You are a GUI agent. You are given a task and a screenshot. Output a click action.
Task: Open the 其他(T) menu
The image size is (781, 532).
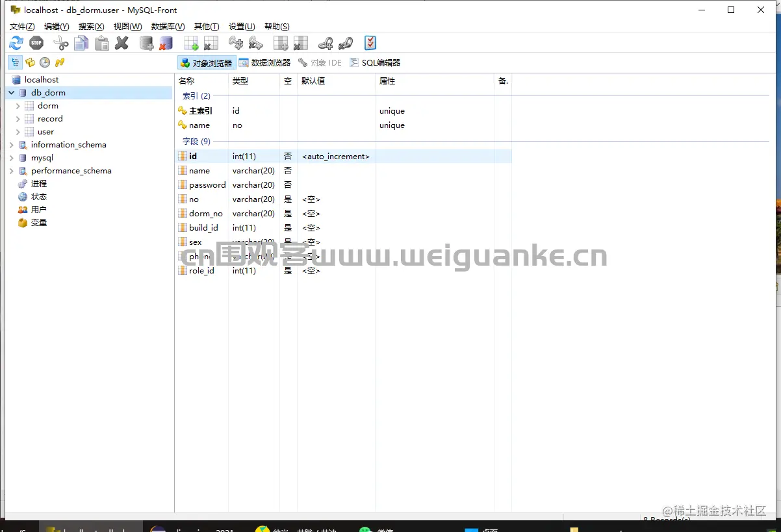(207, 27)
